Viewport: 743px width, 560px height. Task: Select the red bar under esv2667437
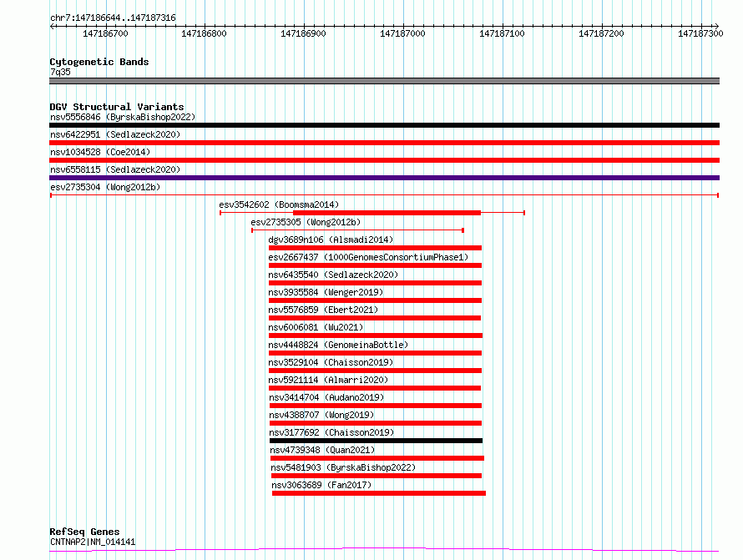(x=375, y=265)
